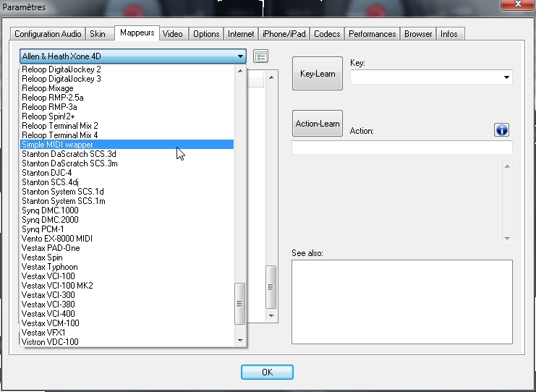Confirm with the OK button
This screenshot has width=536, height=392.
(x=268, y=372)
